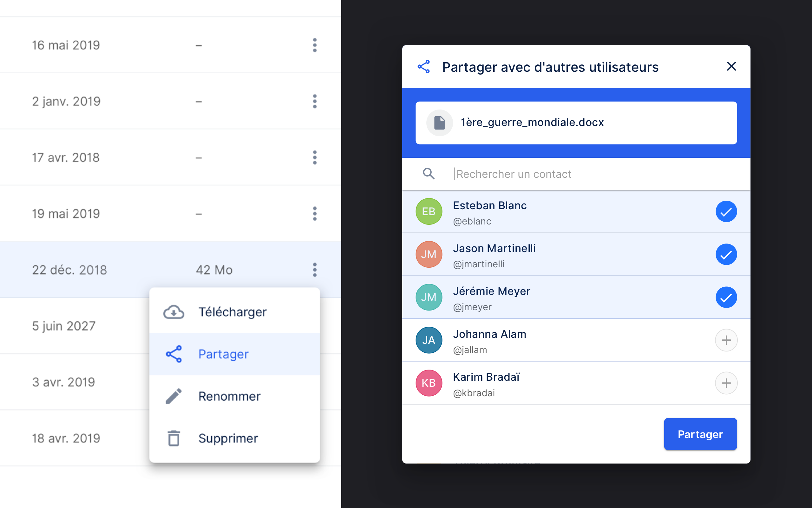Image resolution: width=812 pixels, height=508 pixels.
Task: Click the @jallam username
Action: [470, 350]
